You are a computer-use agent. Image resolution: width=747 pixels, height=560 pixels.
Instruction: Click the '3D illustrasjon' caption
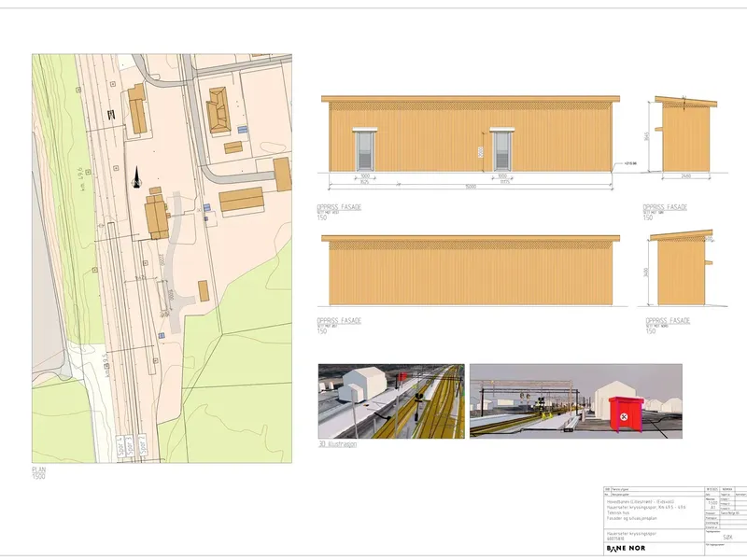pos(337,444)
